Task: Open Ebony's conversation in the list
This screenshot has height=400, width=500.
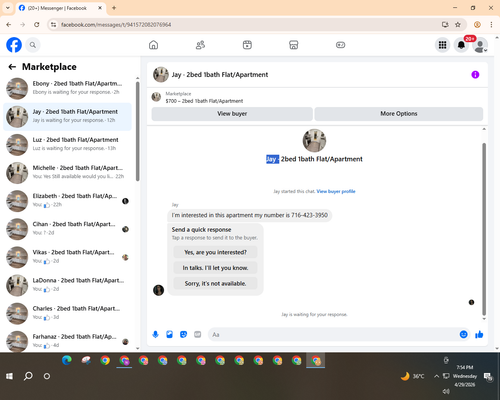Action: pos(67,88)
